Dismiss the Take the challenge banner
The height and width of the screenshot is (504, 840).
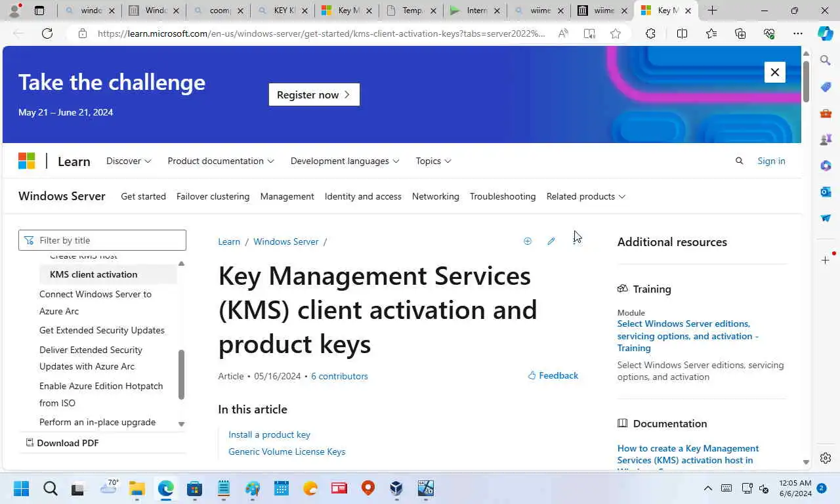coord(775,72)
